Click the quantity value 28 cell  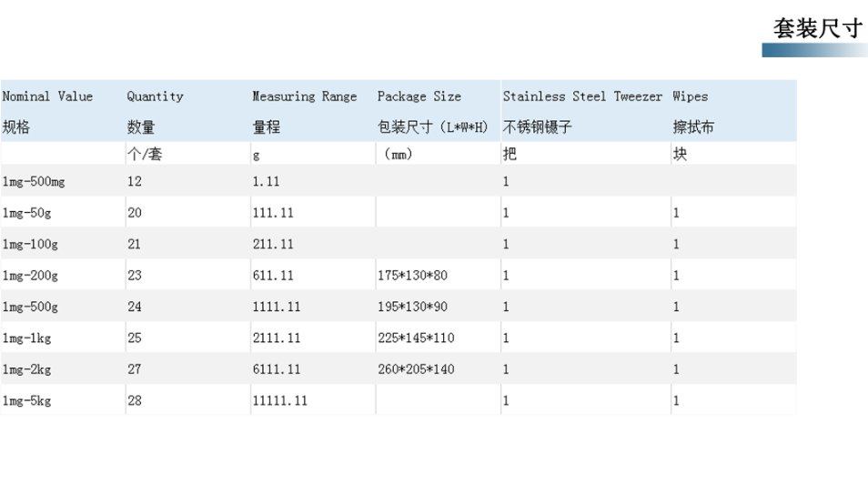(135, 400)
